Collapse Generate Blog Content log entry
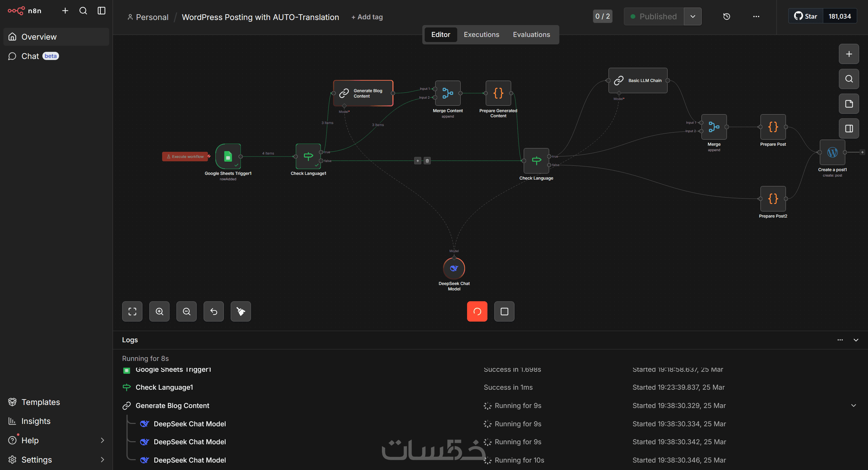 [853, 406]
